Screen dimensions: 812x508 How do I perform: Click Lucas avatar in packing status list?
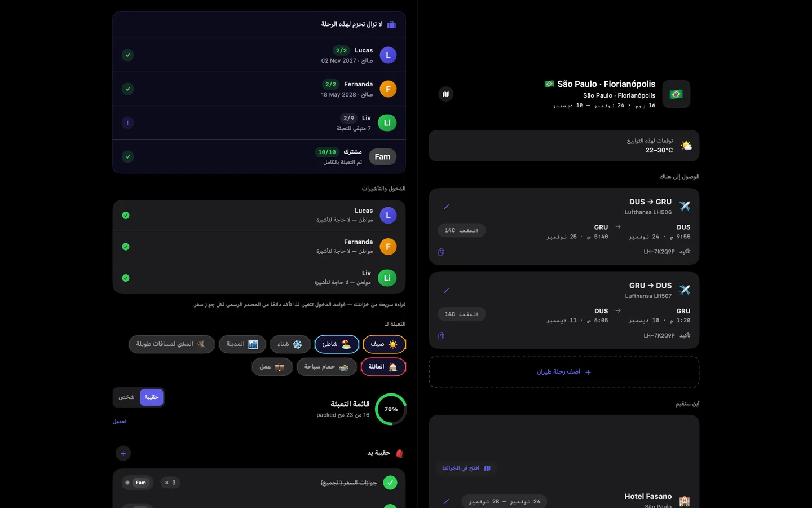tap(388, 55)
